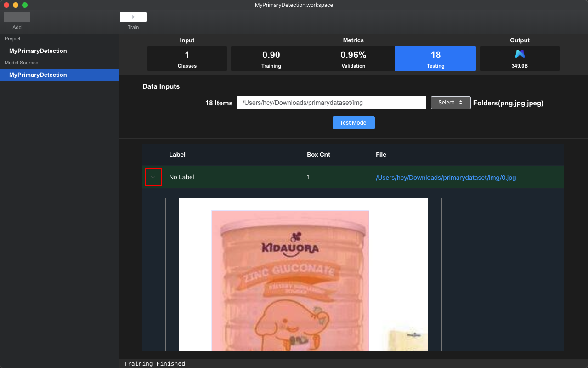Click the File column header
This screenshot has height=368, width=588.
tap(381, 155)
